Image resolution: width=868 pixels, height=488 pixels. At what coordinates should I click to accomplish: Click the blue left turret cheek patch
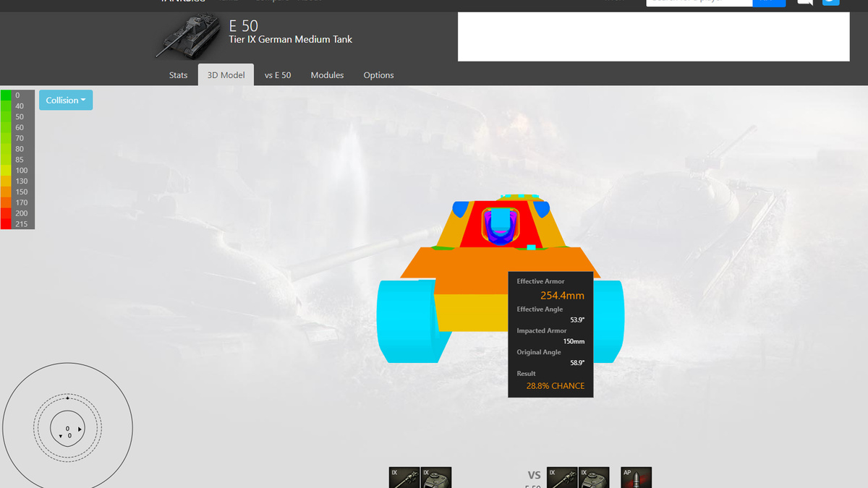click(461, 210)
